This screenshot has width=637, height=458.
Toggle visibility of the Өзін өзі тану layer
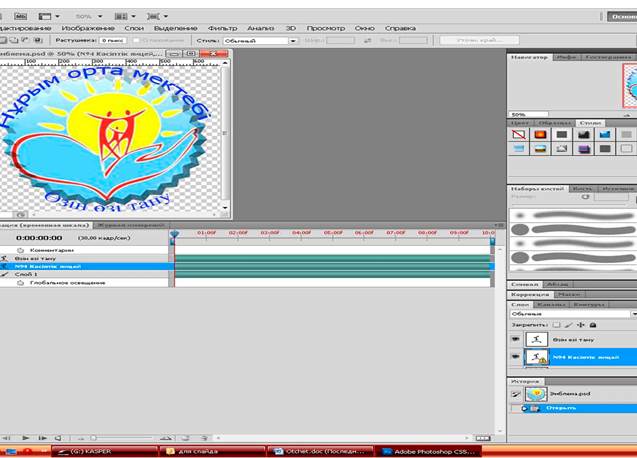pos(515,340)
